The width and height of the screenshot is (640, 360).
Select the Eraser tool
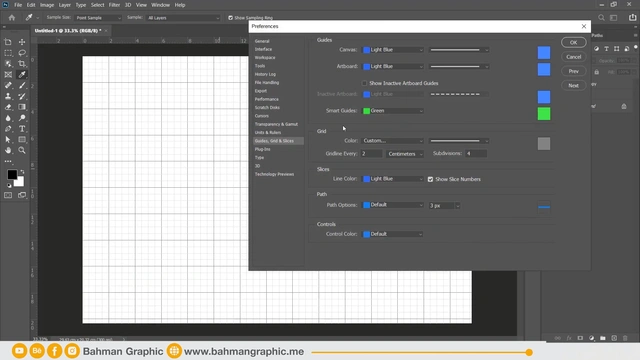[8, 107]
